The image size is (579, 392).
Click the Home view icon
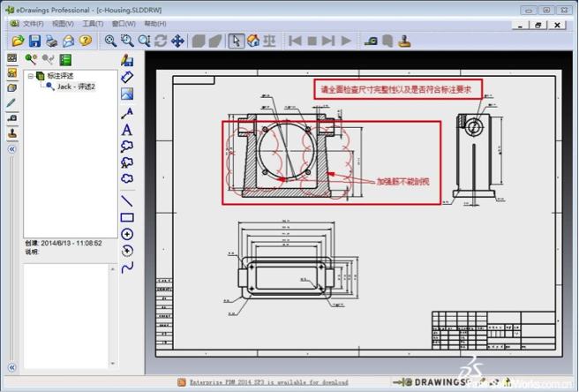pyautogui.click(x=253, y=41)
